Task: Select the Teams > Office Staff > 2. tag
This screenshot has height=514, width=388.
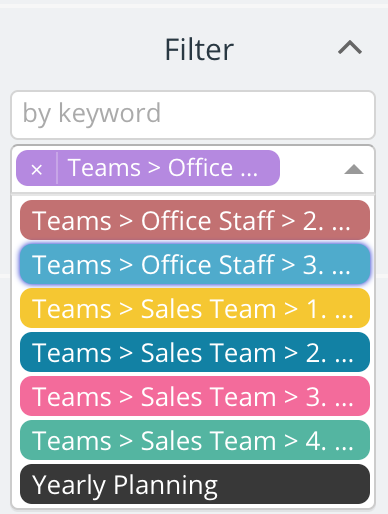Action: point(195,220)
